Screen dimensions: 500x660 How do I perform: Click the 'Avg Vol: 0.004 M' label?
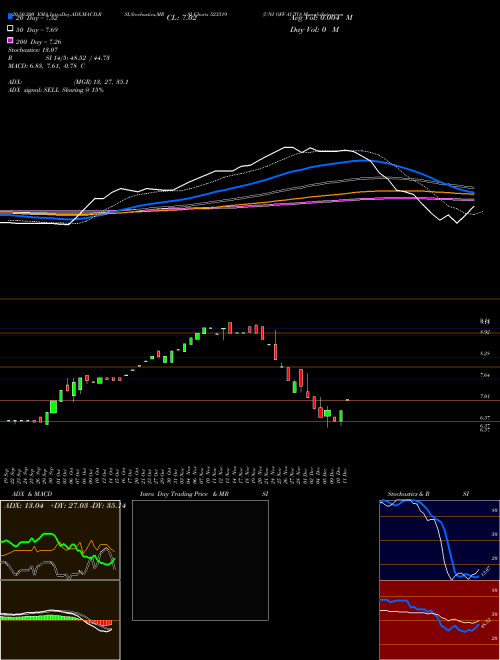(x=322, y=18)
